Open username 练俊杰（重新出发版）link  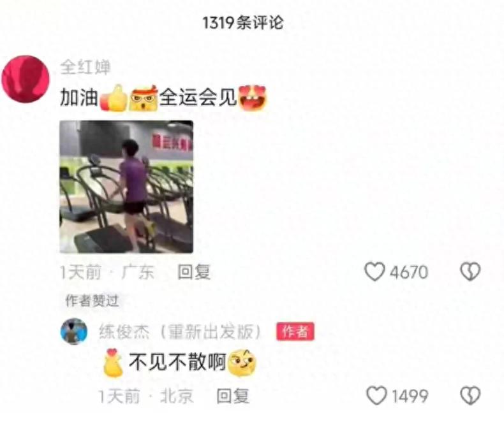180,331
